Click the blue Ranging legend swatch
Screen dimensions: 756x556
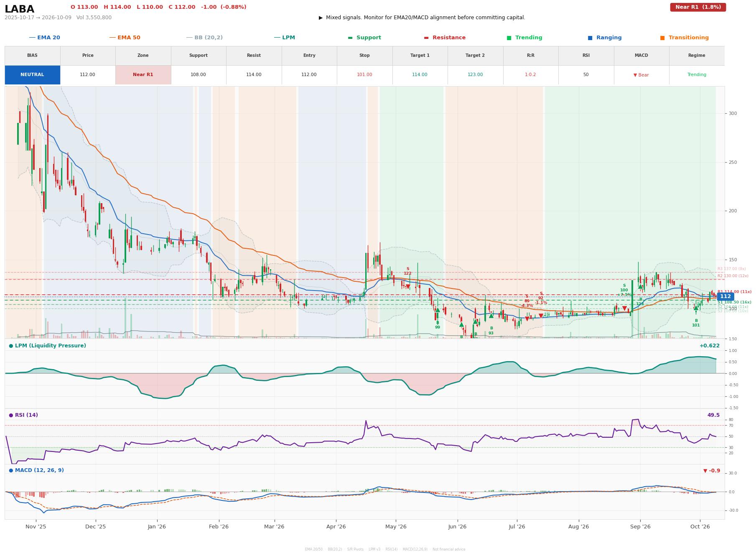[x=590, y=38]
